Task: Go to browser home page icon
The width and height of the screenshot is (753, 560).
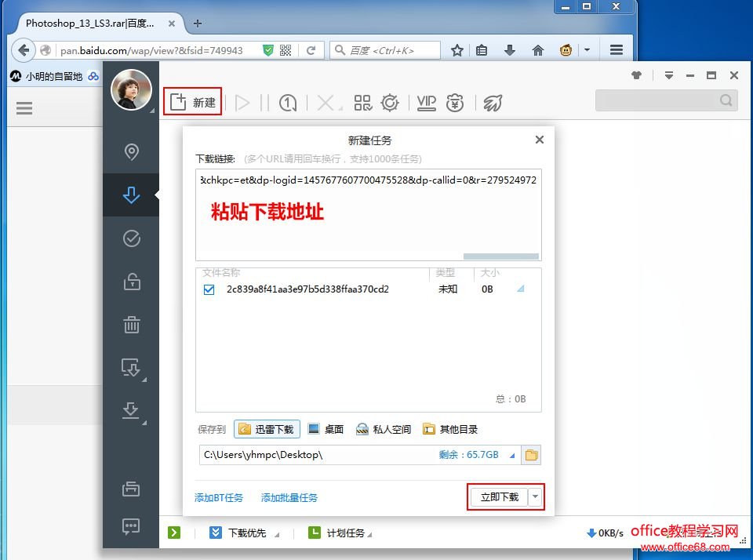Action: click(x=538, y=50)
